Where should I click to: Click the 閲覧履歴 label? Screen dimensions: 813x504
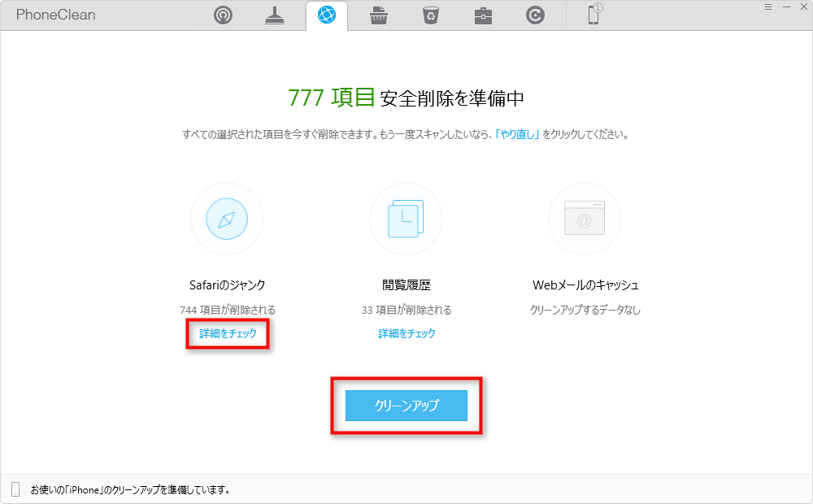click(406, 285)
